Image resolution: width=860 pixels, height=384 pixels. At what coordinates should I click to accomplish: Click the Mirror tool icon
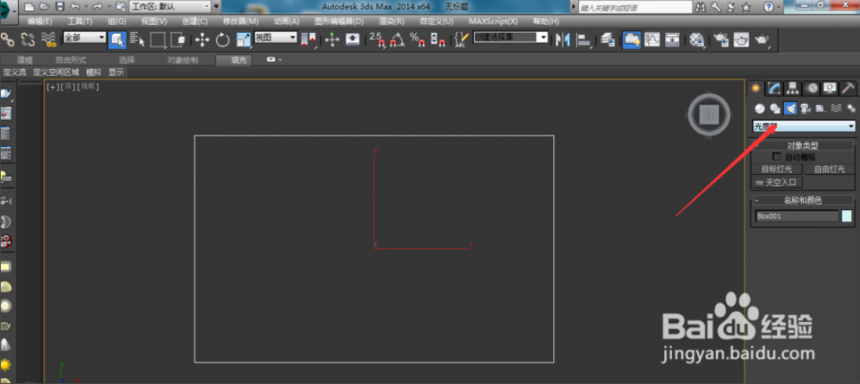(563, 39)
